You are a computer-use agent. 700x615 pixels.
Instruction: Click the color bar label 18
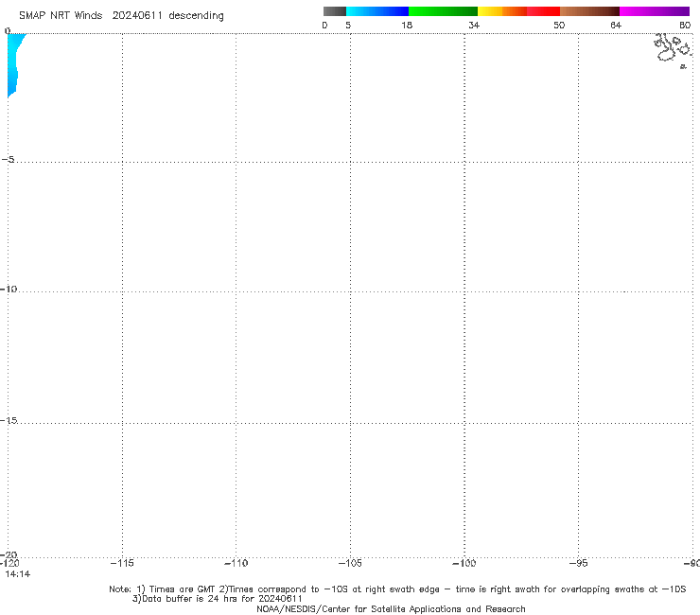click(x=407, y=25)
